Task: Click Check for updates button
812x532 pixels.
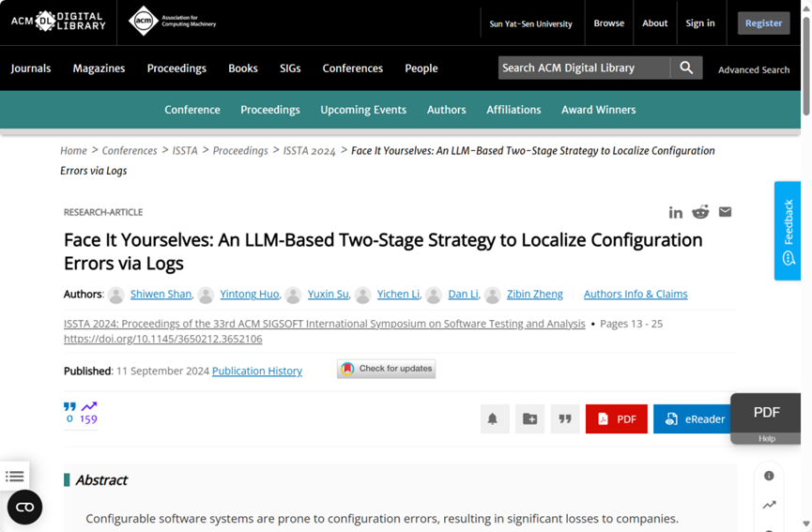Action: (x=386, y=369)
